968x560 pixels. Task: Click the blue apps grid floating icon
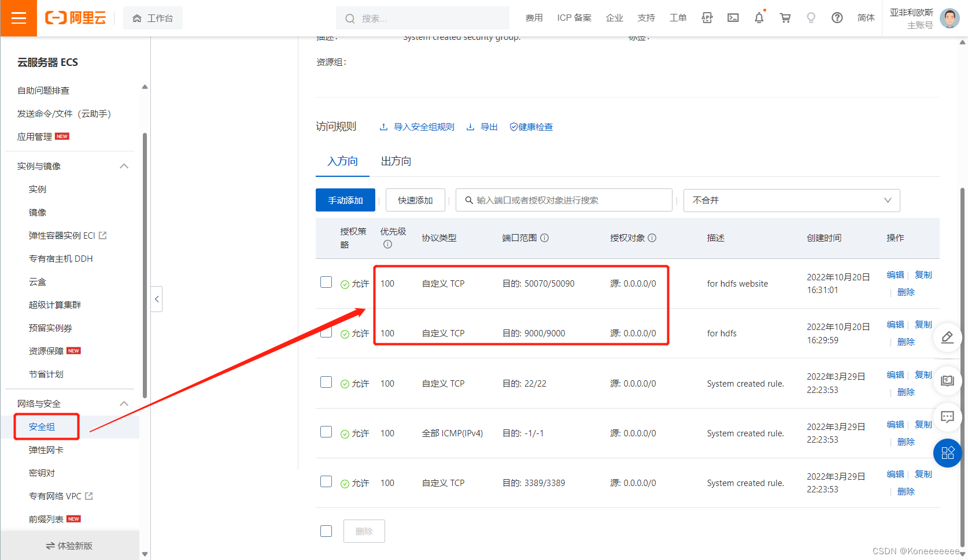click(947, 453)
